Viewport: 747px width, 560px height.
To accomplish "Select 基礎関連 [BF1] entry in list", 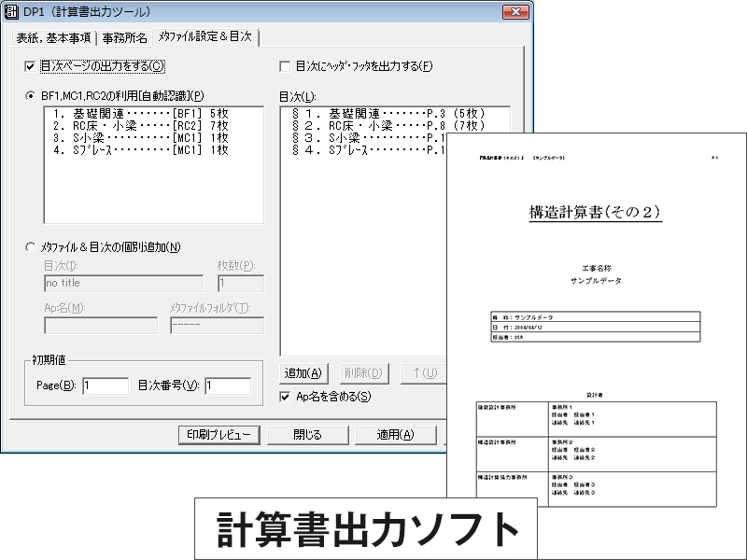I will [140, 113].
